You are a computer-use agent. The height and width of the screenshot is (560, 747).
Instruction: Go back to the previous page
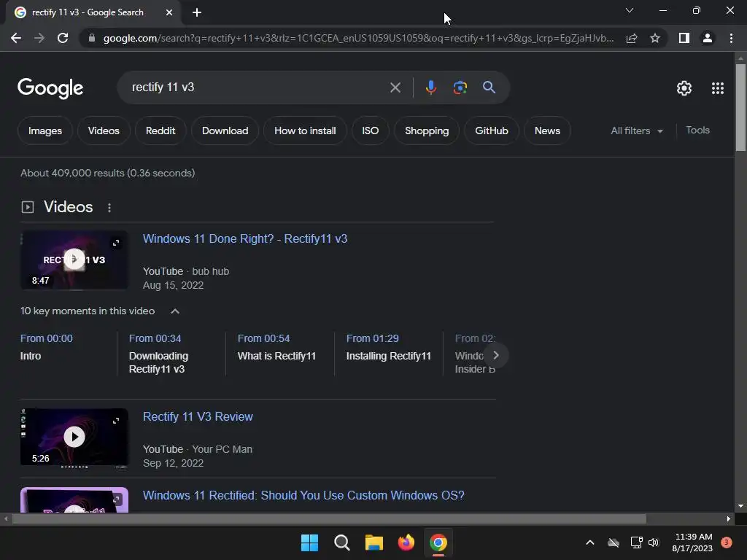tap(16, 38)
